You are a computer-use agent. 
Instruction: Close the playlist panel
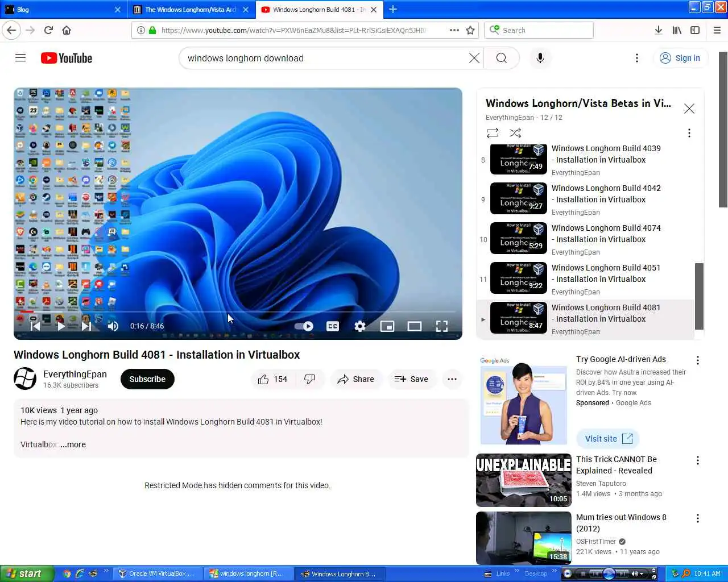coord(689,109)
